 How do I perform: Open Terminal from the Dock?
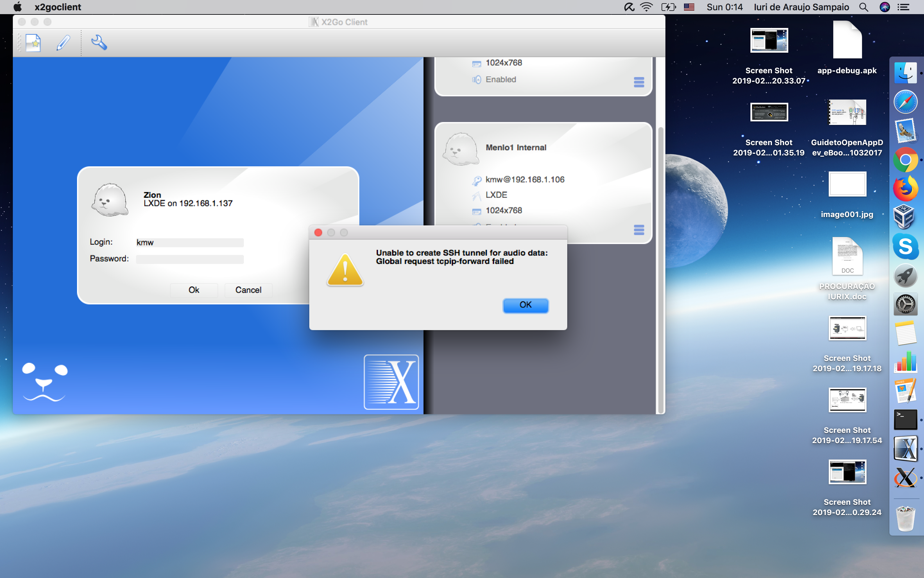tap(905, 420)
